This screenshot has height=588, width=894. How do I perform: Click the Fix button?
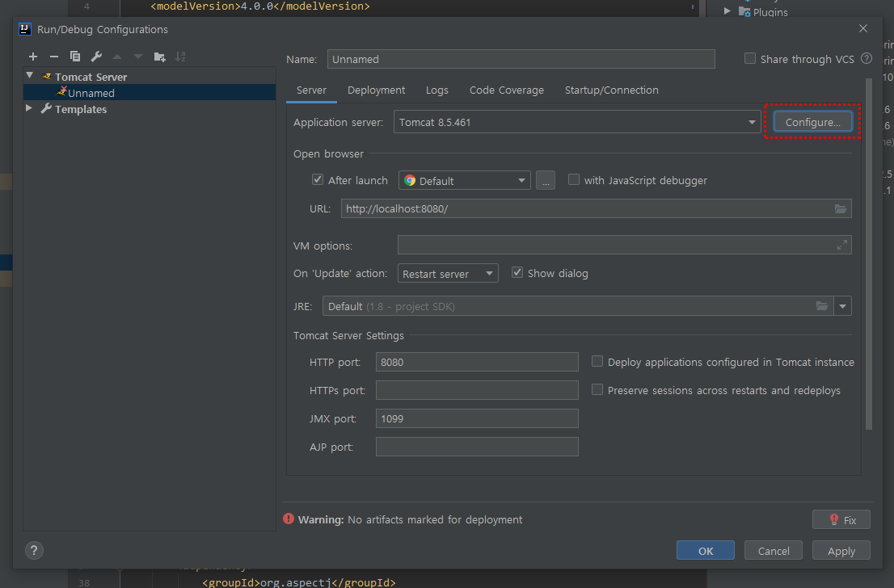tap(841, 519)
